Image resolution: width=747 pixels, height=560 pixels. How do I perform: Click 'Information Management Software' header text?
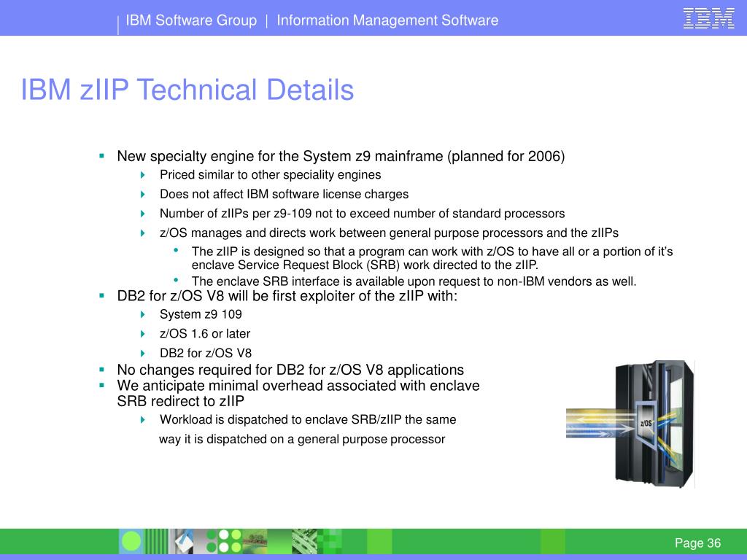pyautogui.click(x=387, y=20)
